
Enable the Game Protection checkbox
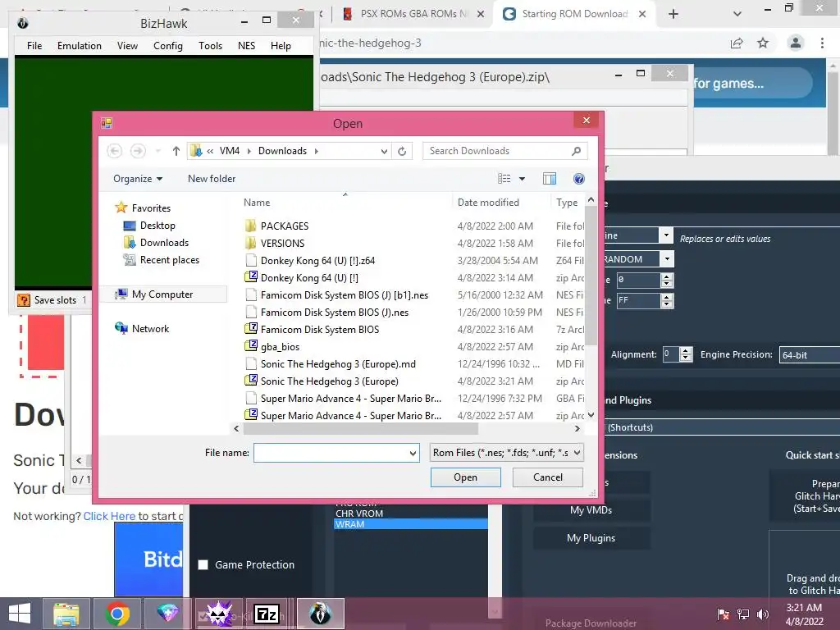point(203,564)
